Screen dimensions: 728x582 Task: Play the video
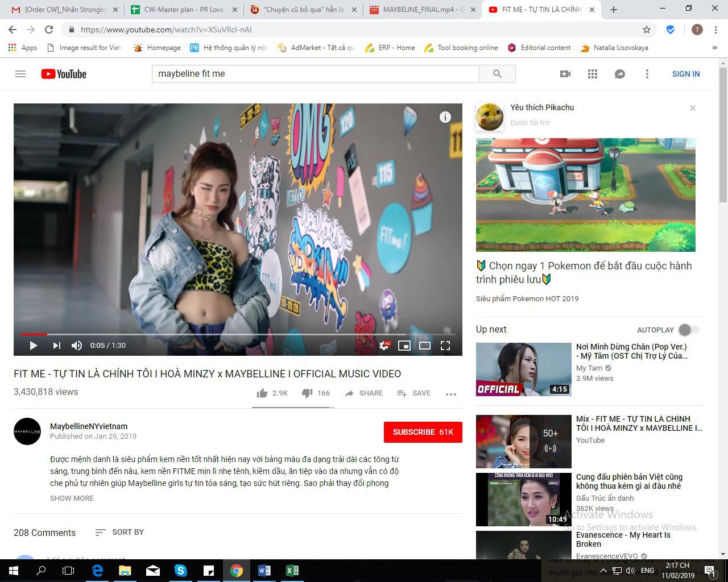pyautogui.click(x=33, y=345)
